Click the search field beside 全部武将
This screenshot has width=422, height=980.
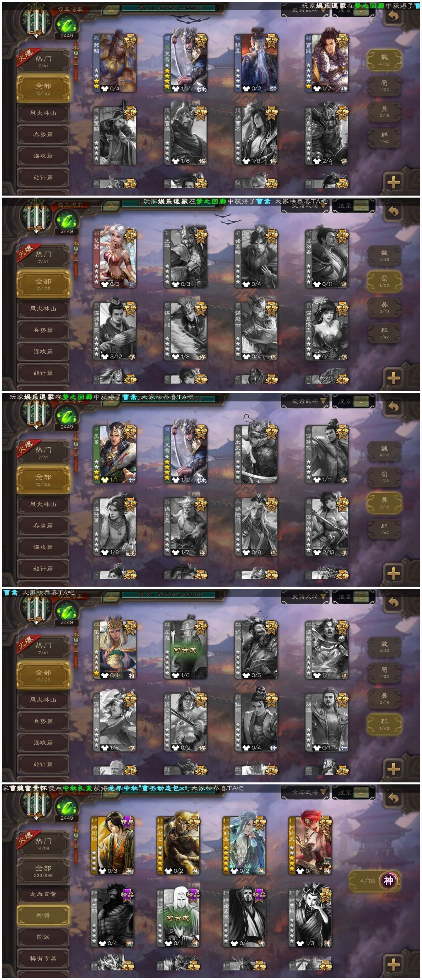353,792
